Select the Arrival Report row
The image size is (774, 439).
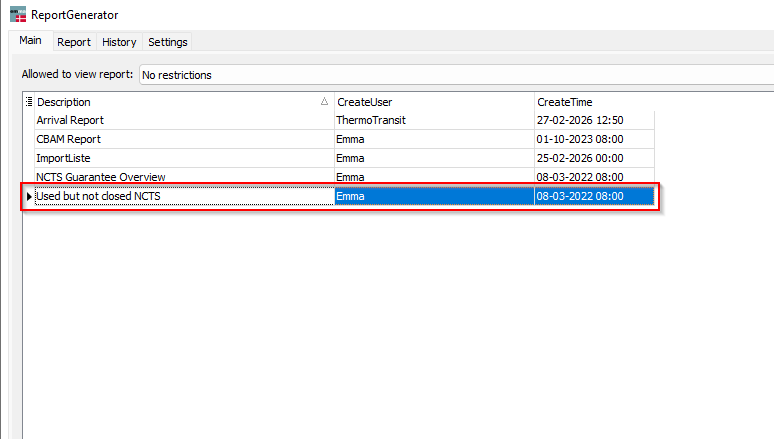[x=70, y=120]
